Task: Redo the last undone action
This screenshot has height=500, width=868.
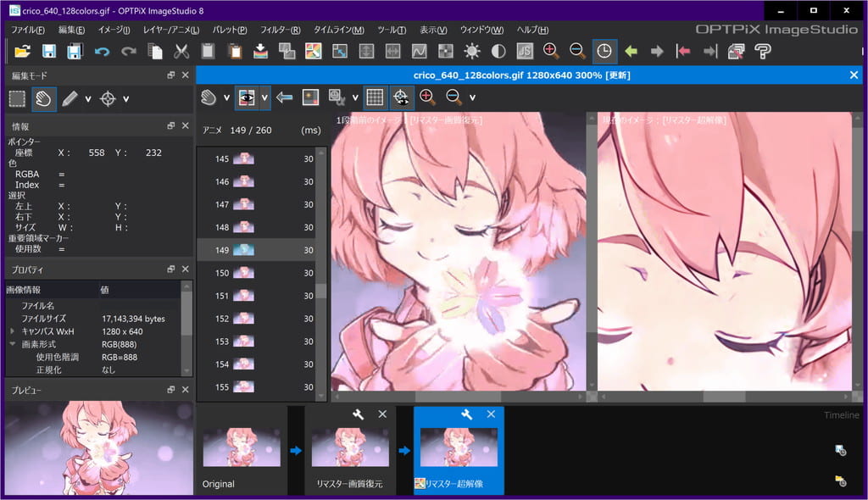Action: point(129,52)
